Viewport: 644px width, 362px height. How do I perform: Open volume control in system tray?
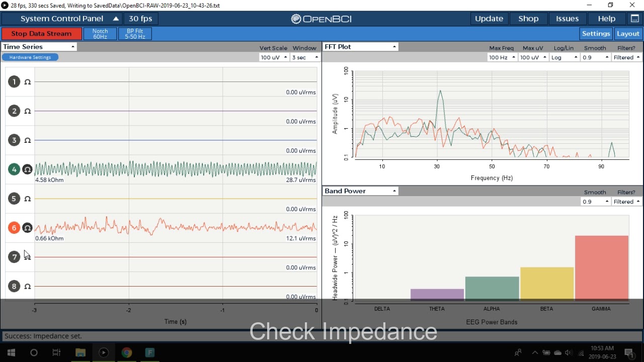click(569, 352)
